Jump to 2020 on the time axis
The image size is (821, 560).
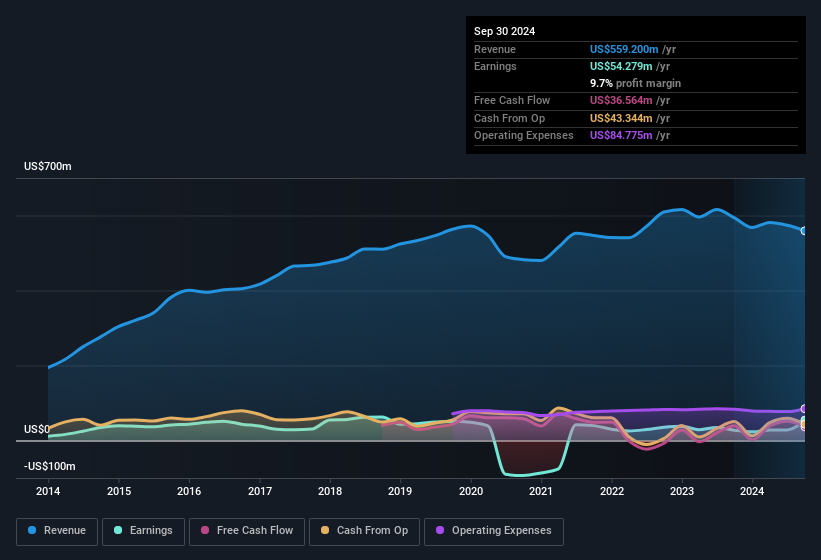[471, 491]
